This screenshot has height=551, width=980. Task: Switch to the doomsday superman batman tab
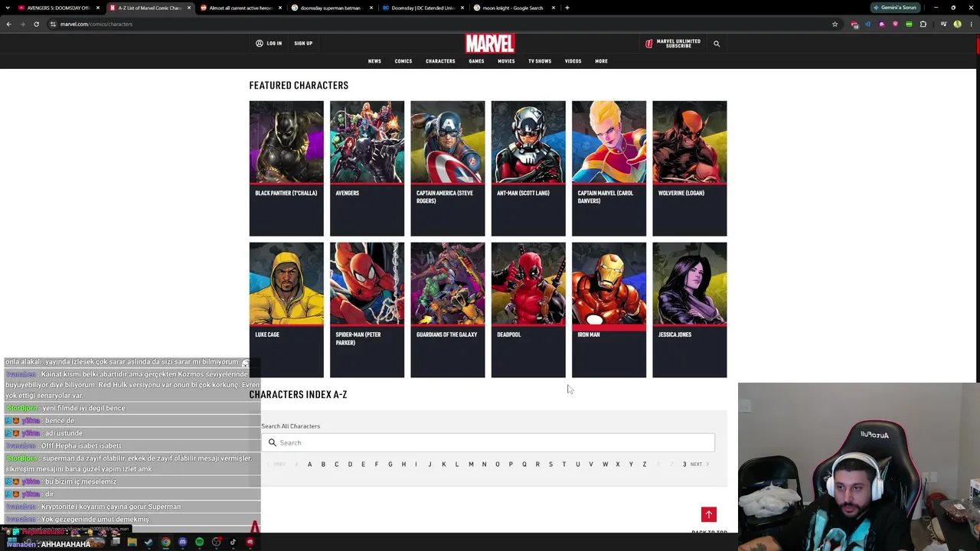(331, 8)
